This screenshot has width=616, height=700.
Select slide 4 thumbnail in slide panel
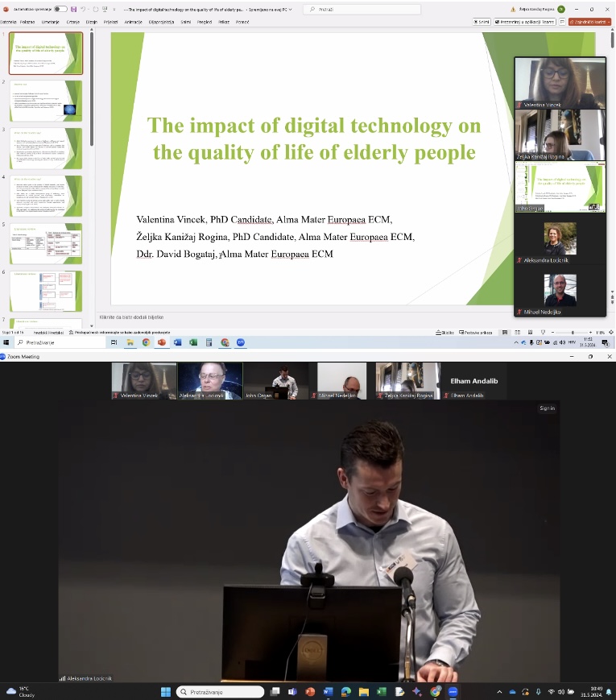(46, 196)
